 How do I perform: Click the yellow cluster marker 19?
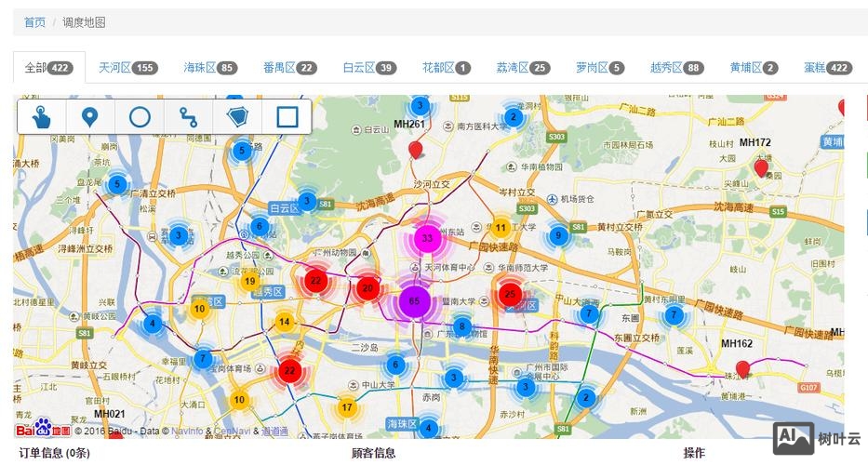click(249, 281)
